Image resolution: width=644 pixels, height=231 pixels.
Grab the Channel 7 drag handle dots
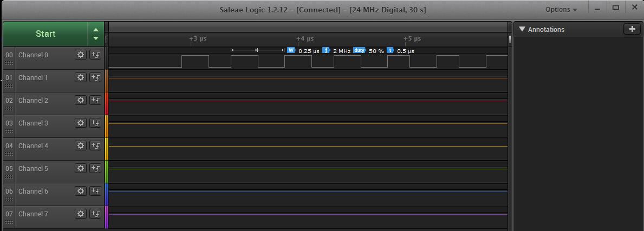(9, 222)
